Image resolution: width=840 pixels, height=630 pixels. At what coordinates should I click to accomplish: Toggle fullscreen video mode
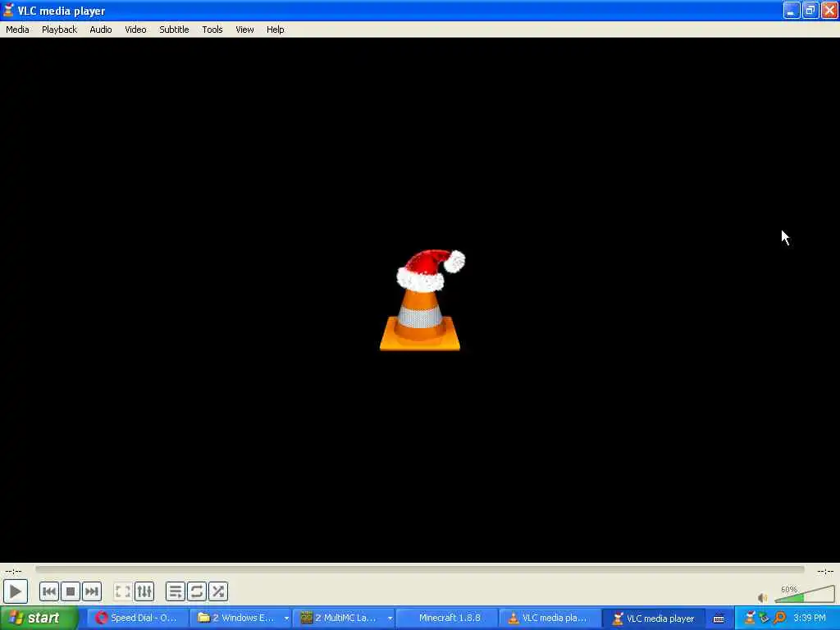point(123,591)
